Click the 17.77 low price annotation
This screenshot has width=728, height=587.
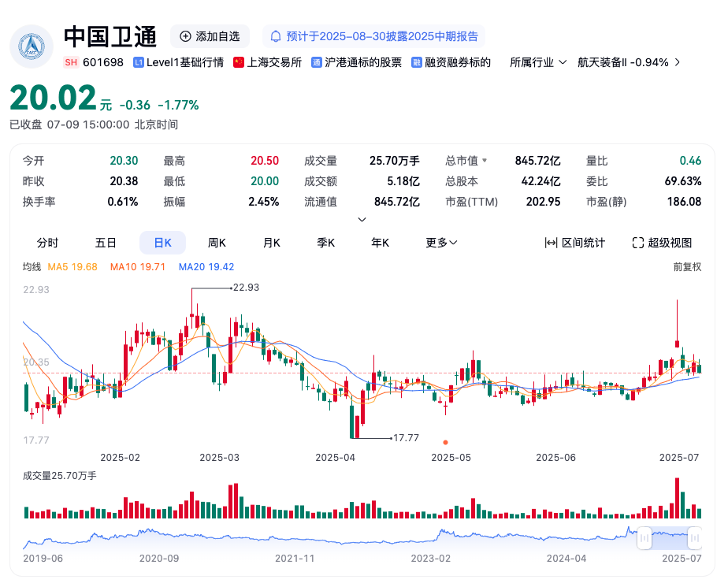click(x=406, y=438)
